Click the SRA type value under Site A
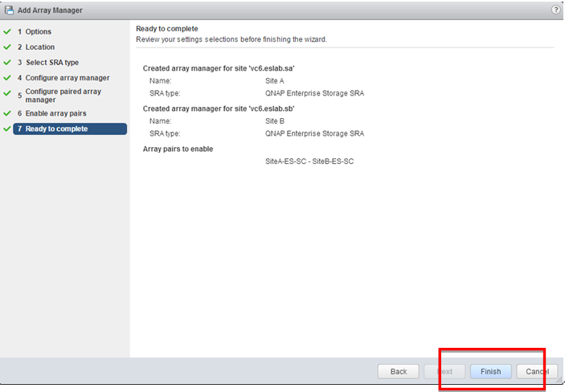Screen dimensions: 565x392 [x=314, y=93]
